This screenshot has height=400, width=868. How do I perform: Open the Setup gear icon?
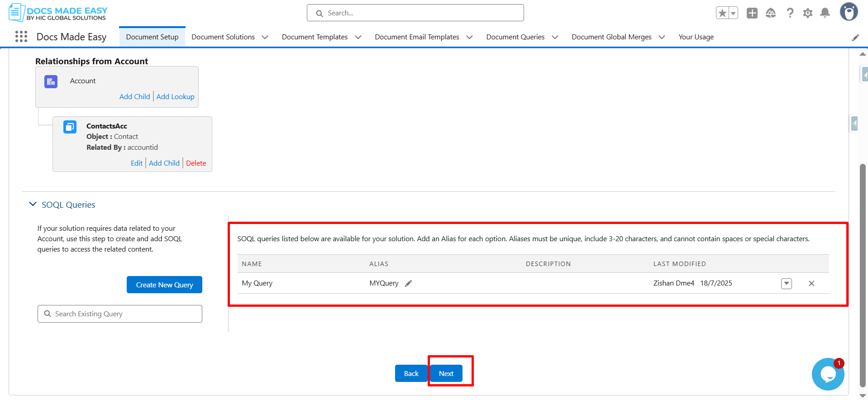click(808, 13)
